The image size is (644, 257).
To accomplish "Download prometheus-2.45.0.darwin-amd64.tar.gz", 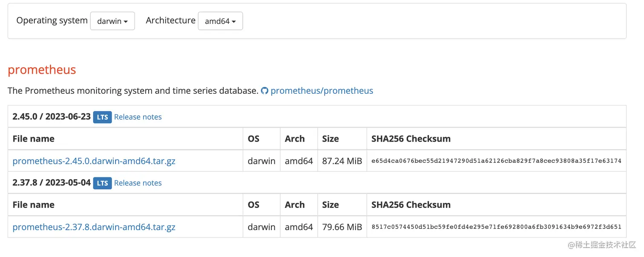I will pos(94,161).
